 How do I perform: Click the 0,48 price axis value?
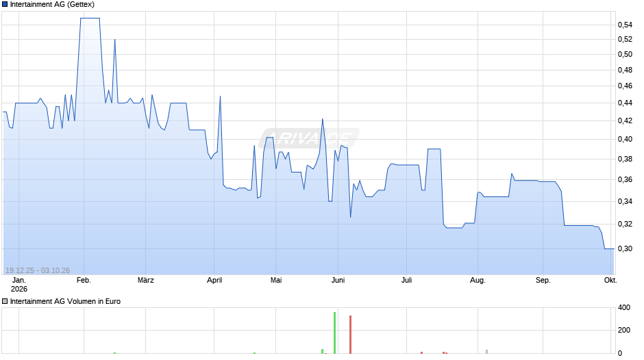tap(625, 70)
